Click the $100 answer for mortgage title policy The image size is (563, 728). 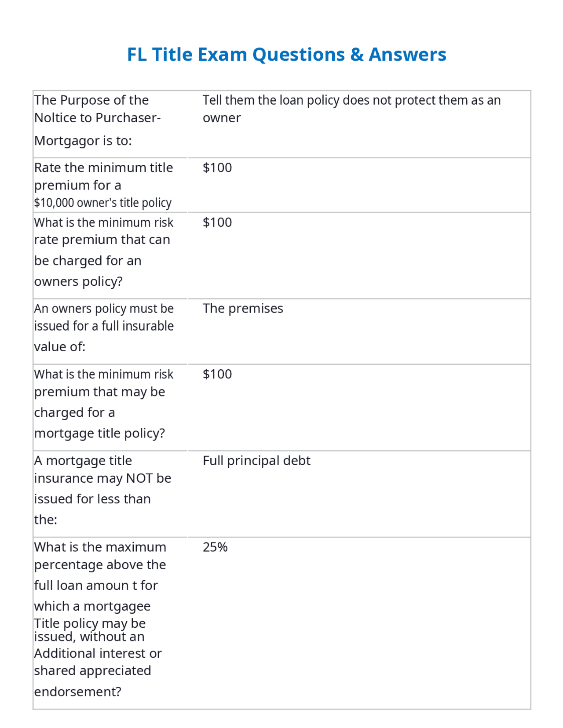pos(217,374)
